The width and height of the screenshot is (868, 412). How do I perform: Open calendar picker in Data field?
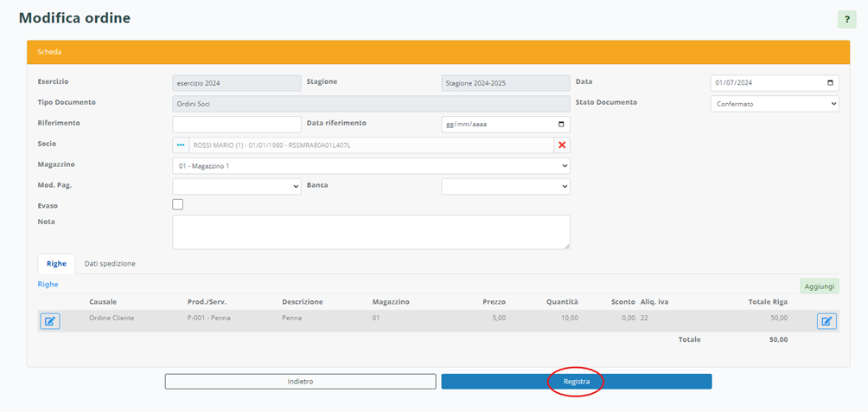click(830, 83)
